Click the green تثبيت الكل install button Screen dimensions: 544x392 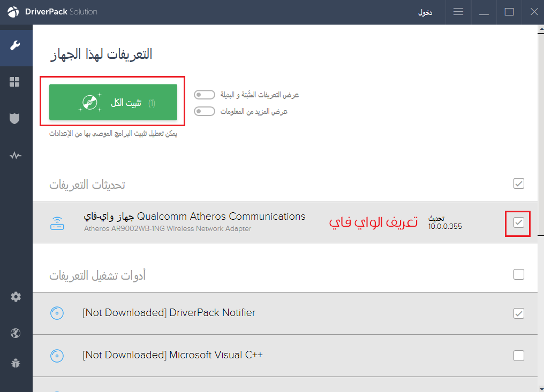pos(113,102)
